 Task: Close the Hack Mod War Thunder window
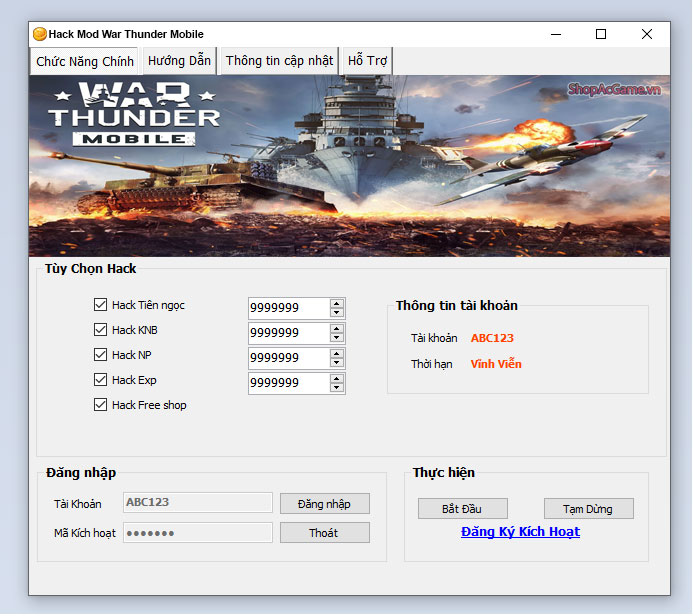(x=647, y=34)
